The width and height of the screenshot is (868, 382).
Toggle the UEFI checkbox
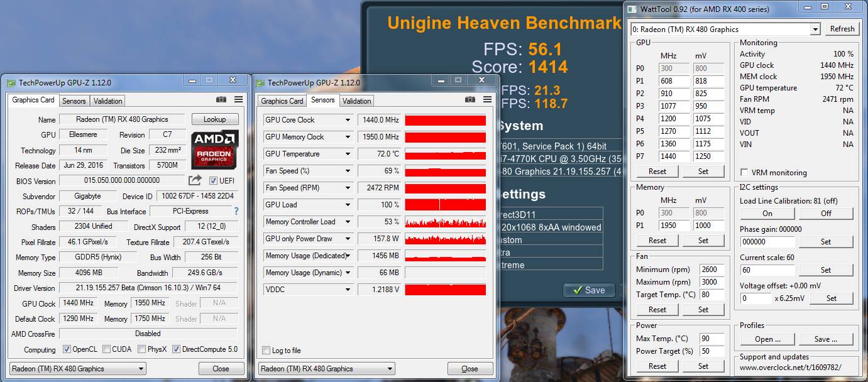[x=214, y=181]
